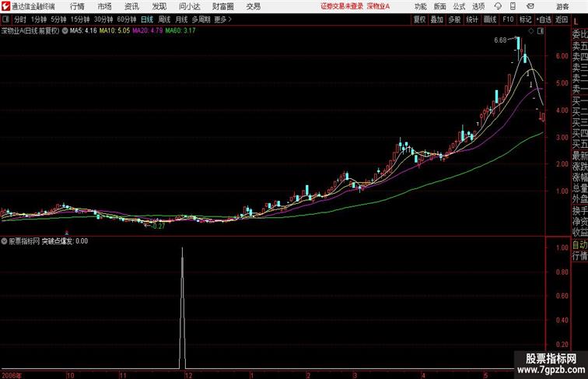
Task: Click the 2006年 date axis label
Action: pyautogui.click(x=12, y=375)
